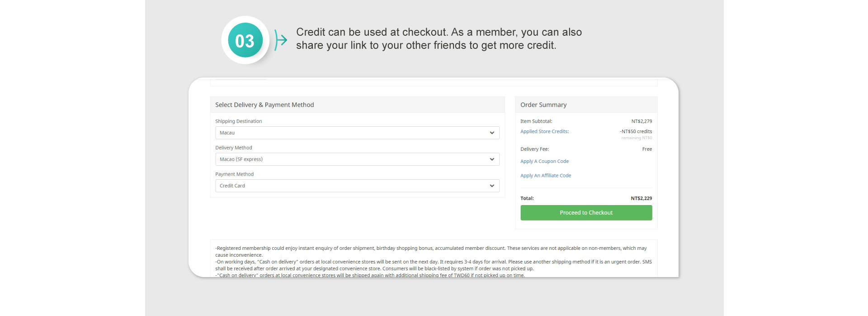Click the -NT$50 credits amount

point(636,132)
